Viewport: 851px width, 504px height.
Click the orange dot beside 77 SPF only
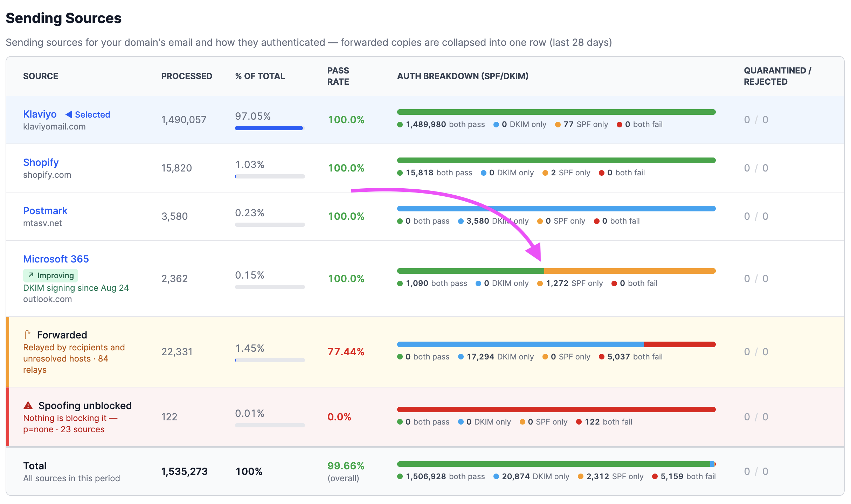click(x=558, y=125)
